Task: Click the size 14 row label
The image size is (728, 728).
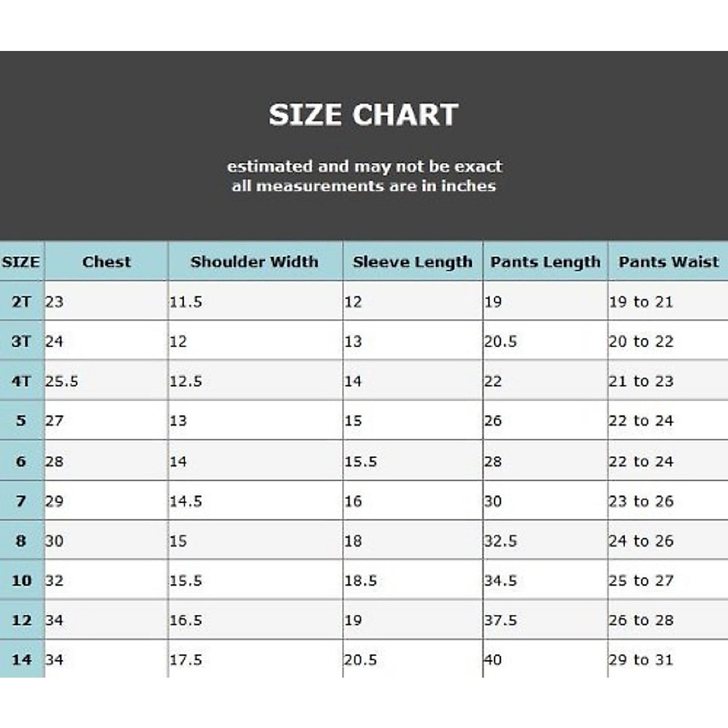Action: [21, 659]
